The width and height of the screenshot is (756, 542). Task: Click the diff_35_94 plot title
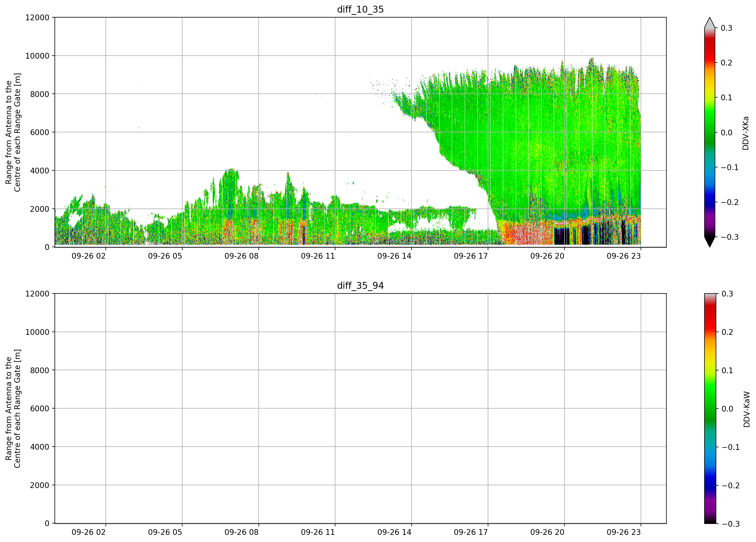tap(360, 286)
